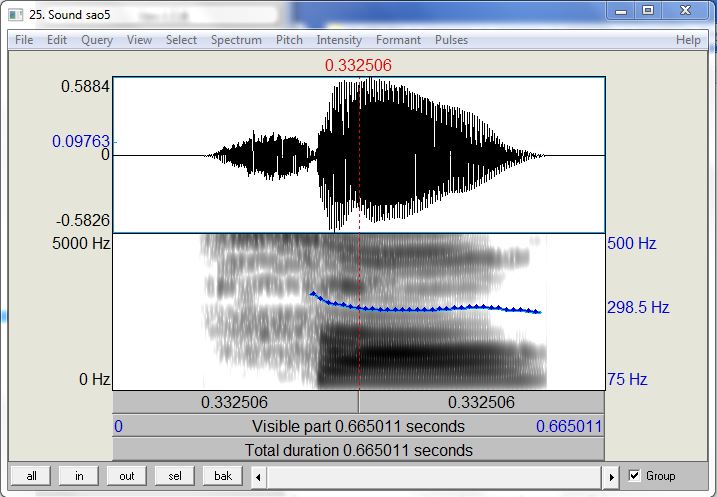Click the -0.5826 amplitude minimum label
The width and height of the screenshot is (717, 497).
(x=83, y=220)
